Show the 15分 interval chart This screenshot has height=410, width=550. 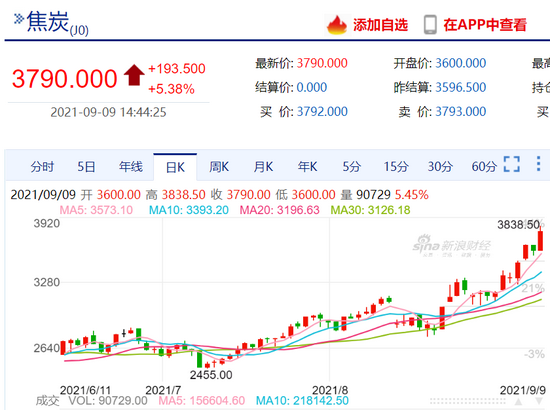pyautogui.click(x=396, y=167)
